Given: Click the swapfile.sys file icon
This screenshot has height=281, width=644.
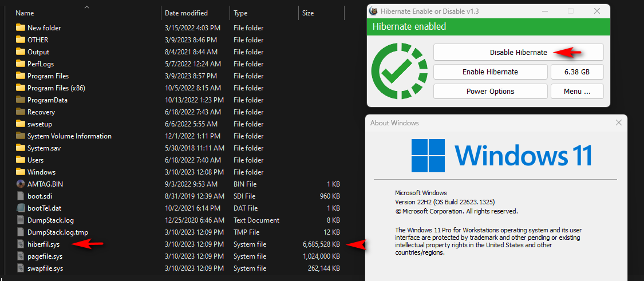Looking at the screenshot, I should [21, 268].
